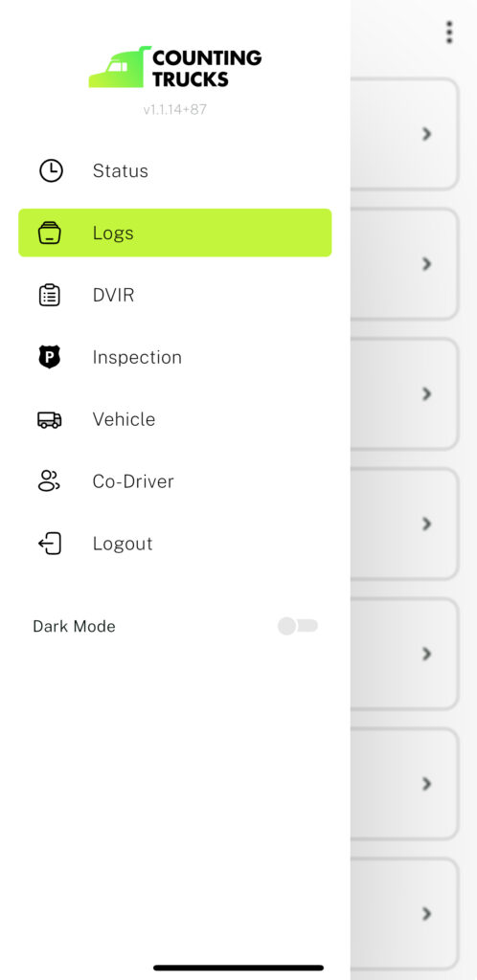Click the DVIR clipboard icon
477x980 pixels.
pyautogui.click(x=50, y=295)
